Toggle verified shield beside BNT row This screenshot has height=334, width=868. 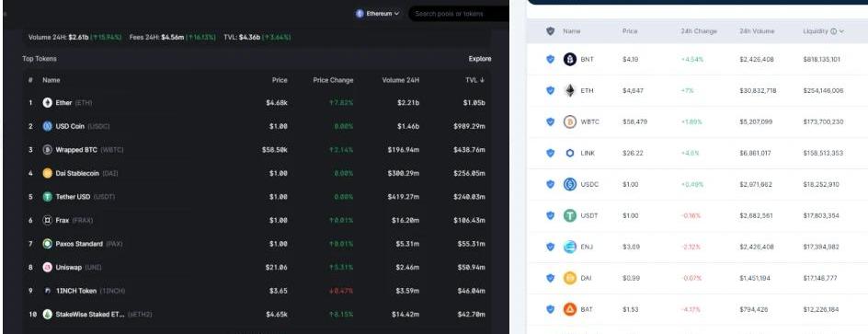click(550, 59)
